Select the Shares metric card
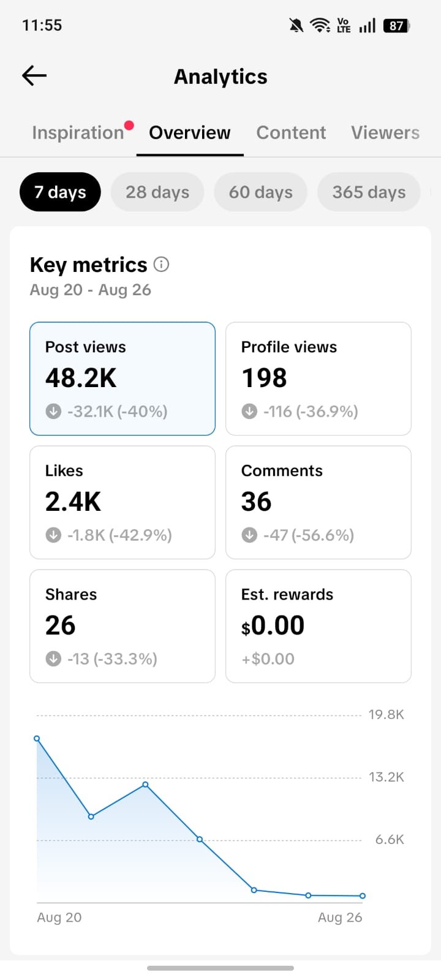The image size is (441, 980). point(123,626)
